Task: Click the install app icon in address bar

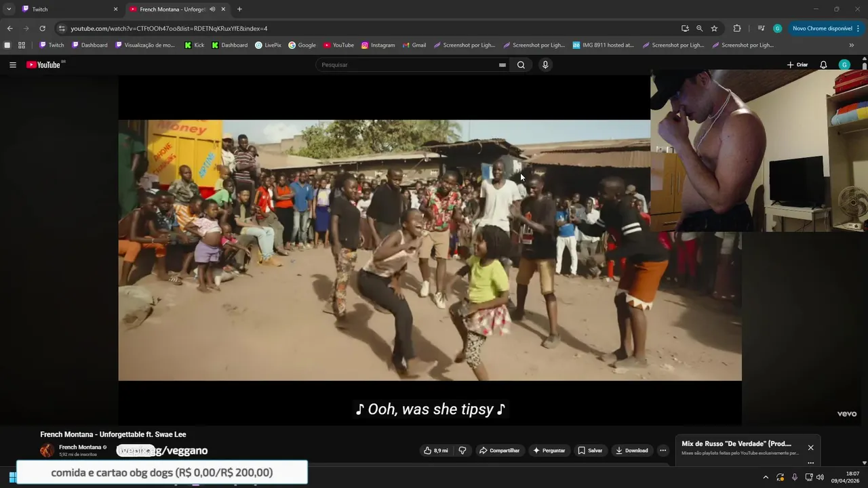Action: (685, 28)
